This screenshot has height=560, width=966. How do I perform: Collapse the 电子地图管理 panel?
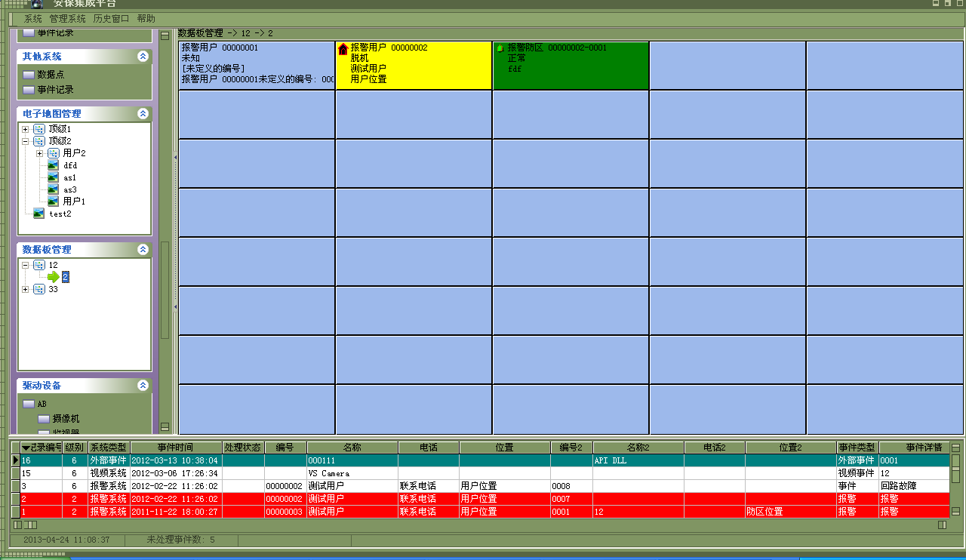(143, 113)
